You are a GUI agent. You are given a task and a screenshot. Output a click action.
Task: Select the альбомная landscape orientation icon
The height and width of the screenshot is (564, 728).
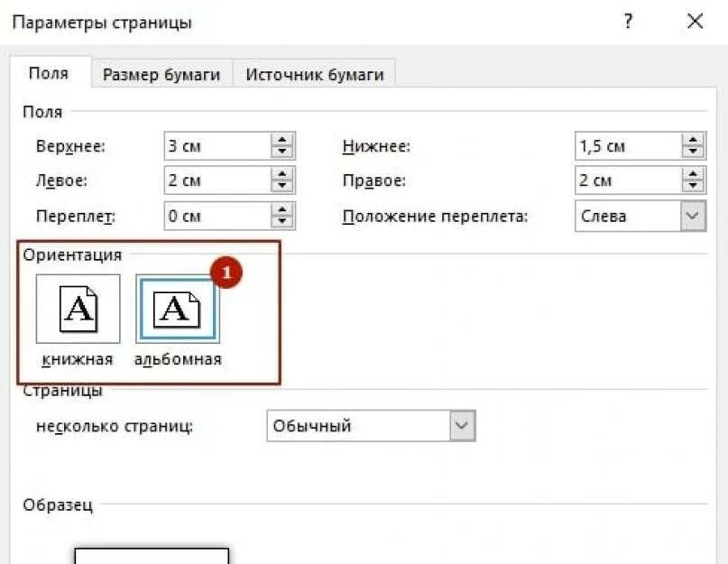178,309
